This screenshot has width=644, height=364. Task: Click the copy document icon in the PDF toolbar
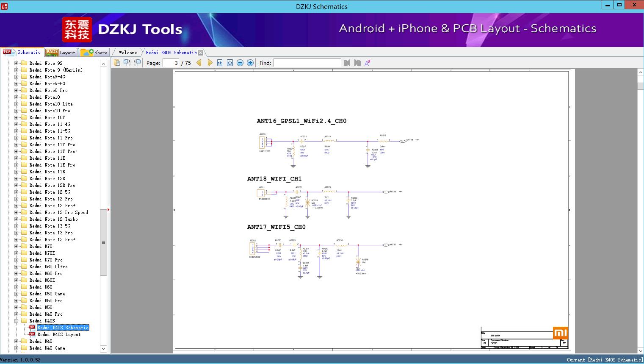(x=117, y=63)
